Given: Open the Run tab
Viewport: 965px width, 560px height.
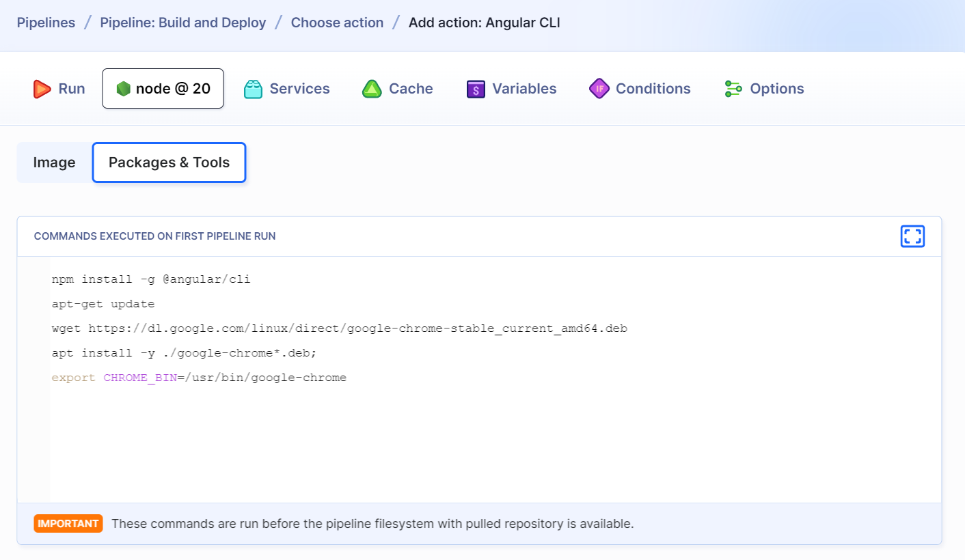Looking at the screenshot, I should click(x=59, y=89).
